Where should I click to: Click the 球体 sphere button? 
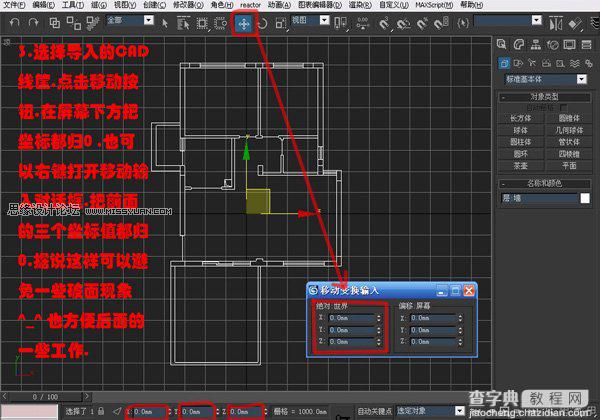521,130
